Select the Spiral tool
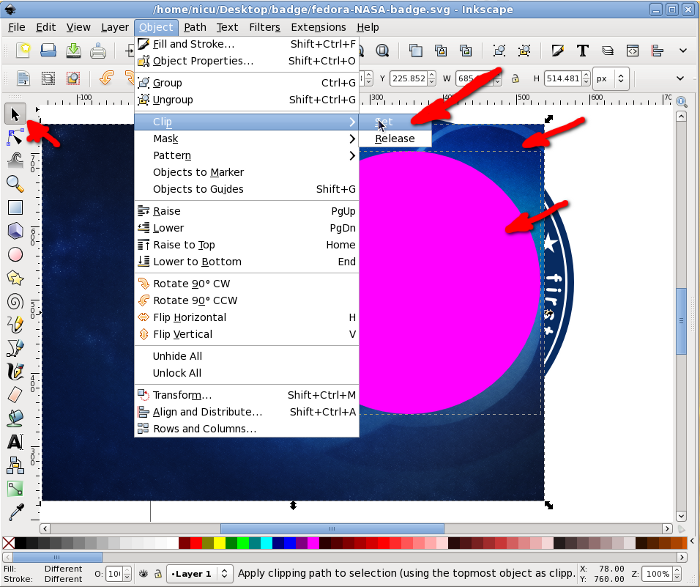The image size is (700, 587). pos(15,301)
